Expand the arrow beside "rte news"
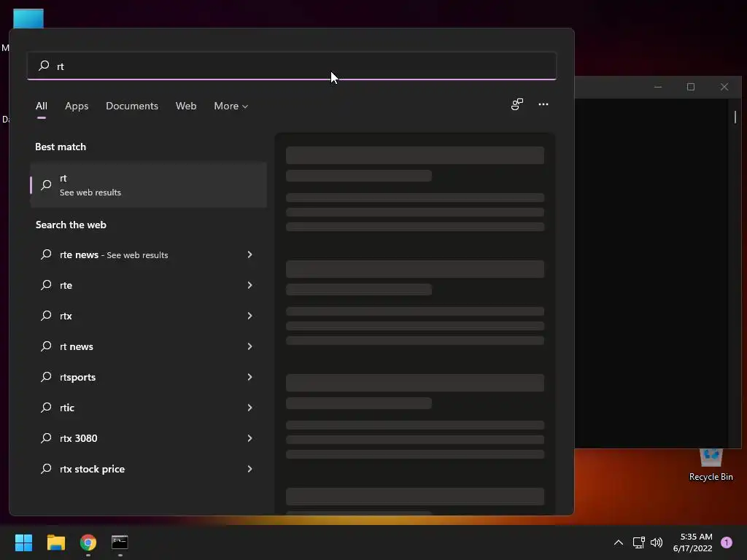 [249, 254]
